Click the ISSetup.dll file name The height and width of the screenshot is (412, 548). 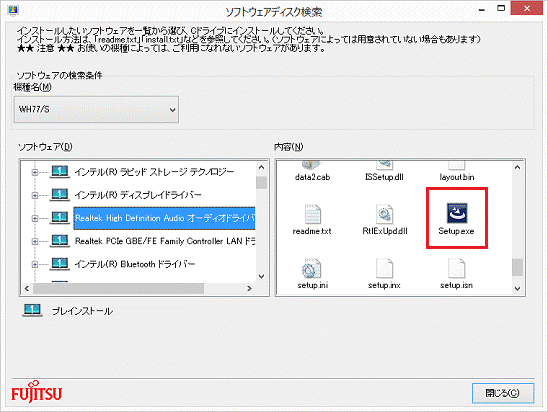coord(384,177)
